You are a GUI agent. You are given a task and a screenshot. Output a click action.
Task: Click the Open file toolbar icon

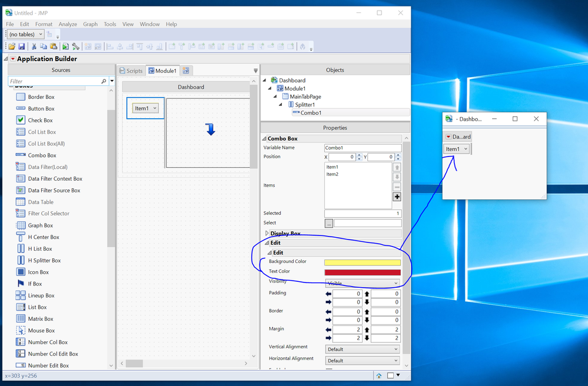[12, 46]
